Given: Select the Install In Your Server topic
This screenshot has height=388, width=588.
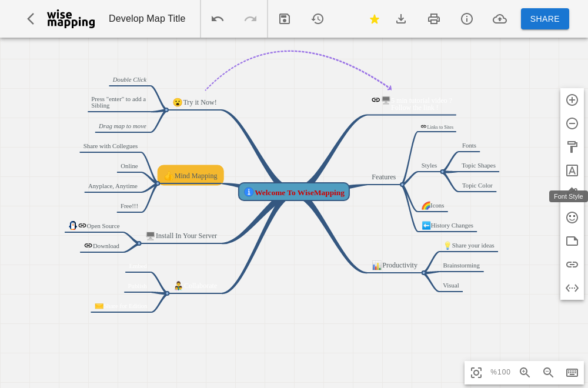Looking at the screenshot, I should (x=182, y=236).
